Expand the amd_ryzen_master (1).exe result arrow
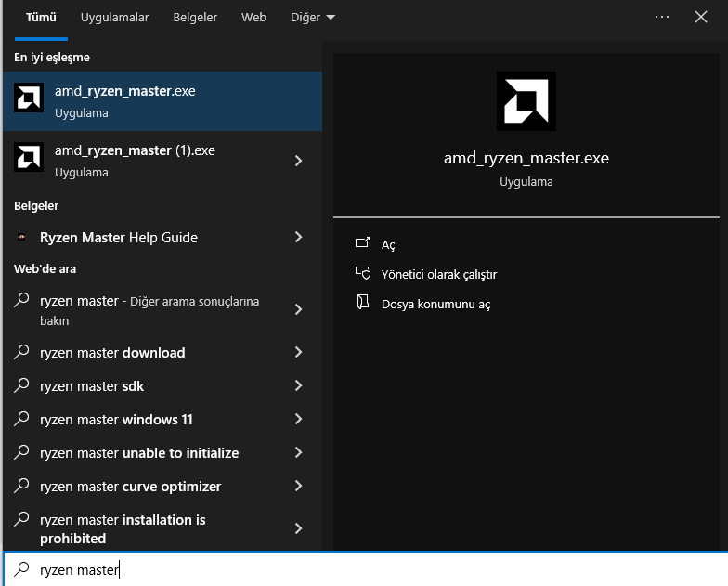This screenshot has width=728, height=586. coord(298,161)
